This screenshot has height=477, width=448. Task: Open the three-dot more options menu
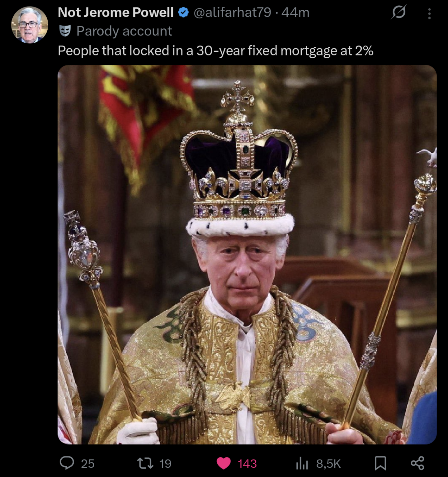pos(429,13)
